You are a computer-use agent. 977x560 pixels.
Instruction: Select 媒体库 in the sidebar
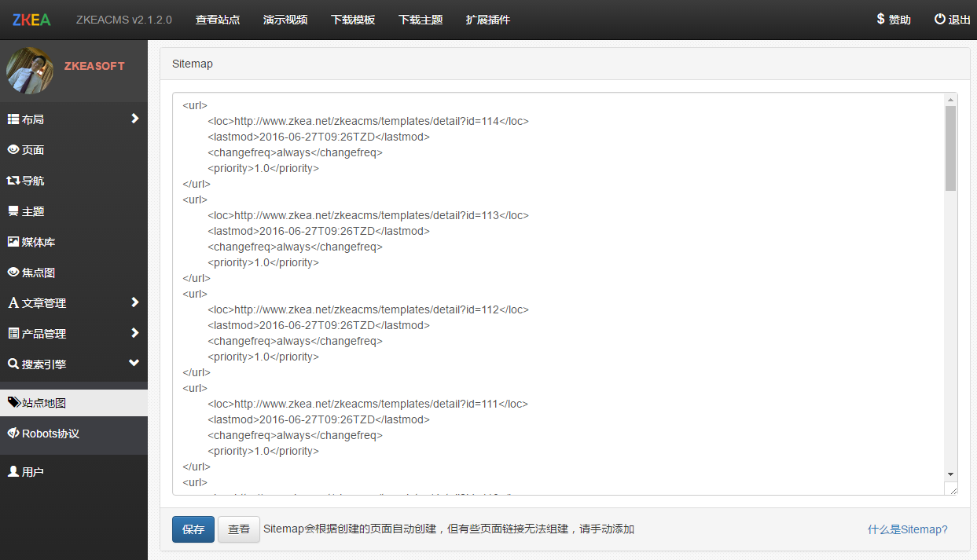39,241
